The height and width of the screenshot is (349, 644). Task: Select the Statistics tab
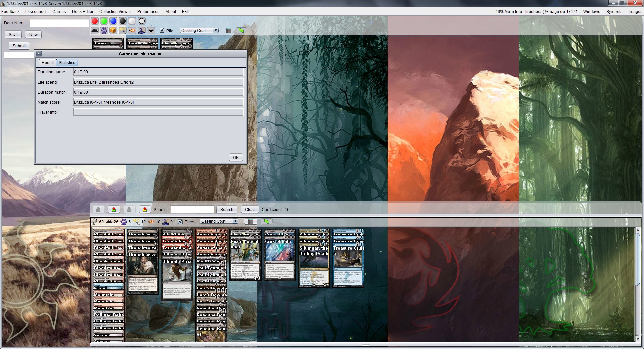pos(67,63)
